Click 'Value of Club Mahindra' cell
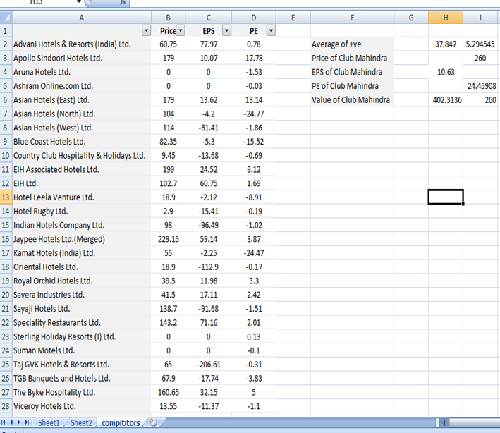Viewport: 500px width, 433px height. (352, 100)
